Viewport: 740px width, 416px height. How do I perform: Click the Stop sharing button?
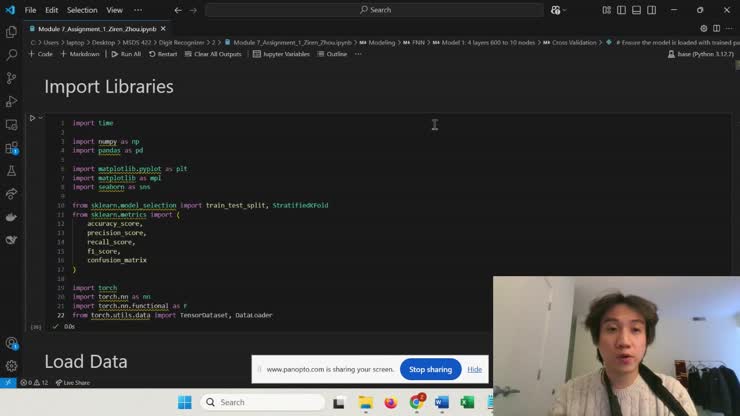click(x=430, y=369)
